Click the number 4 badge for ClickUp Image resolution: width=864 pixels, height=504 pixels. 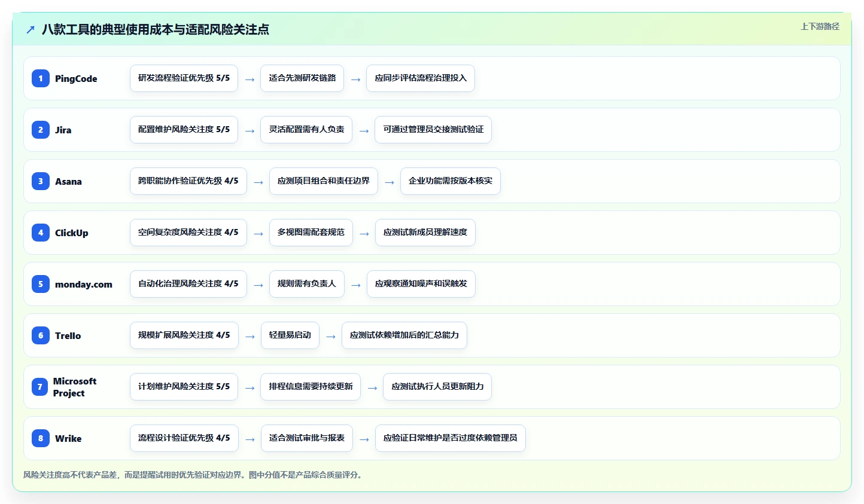click(41, 233)
